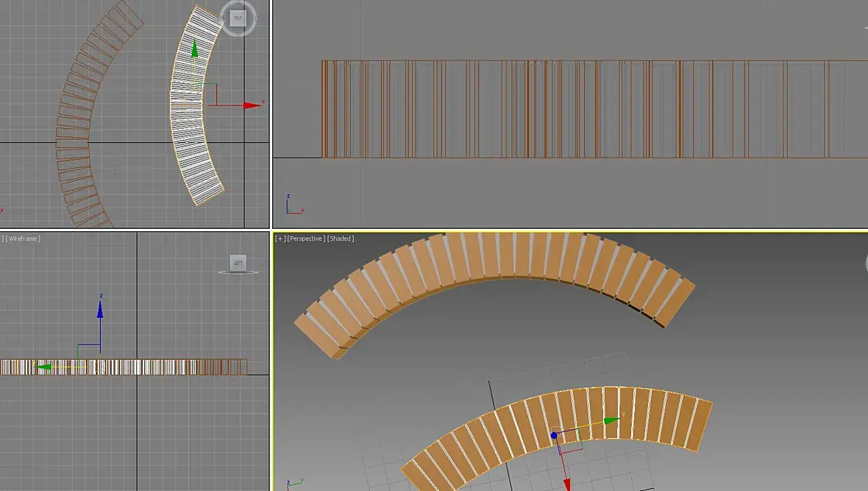Grab the blue Z-axis arrow in Left viewport
This screenshot has width=868, height=491.
100,309
